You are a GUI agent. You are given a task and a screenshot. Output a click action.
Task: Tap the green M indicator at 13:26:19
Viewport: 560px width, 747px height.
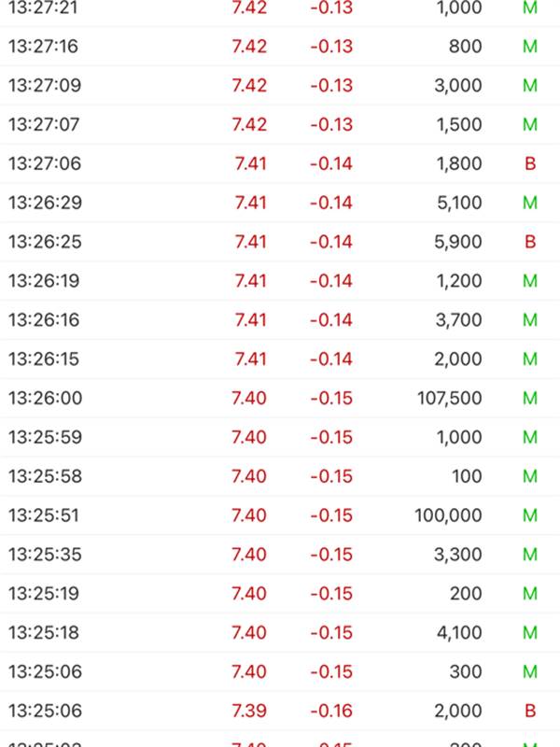[x=530, y=281]
